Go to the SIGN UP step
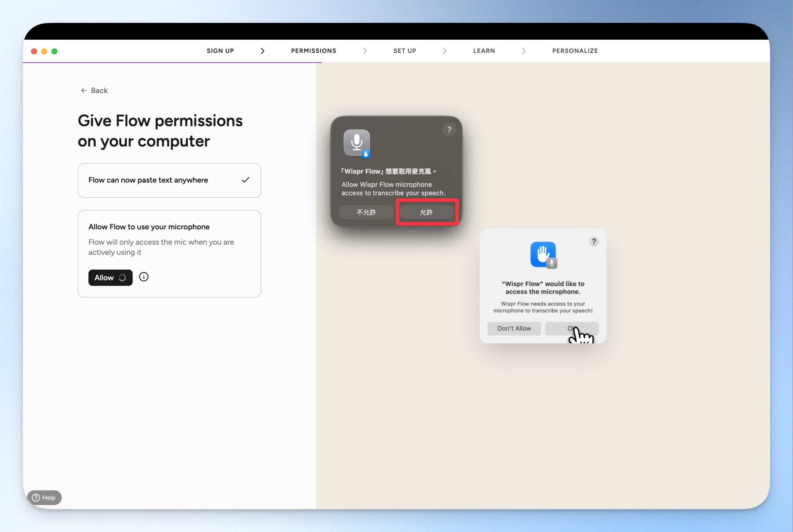The height and width of the screenshot is (532, 793). tap(220, 51)
